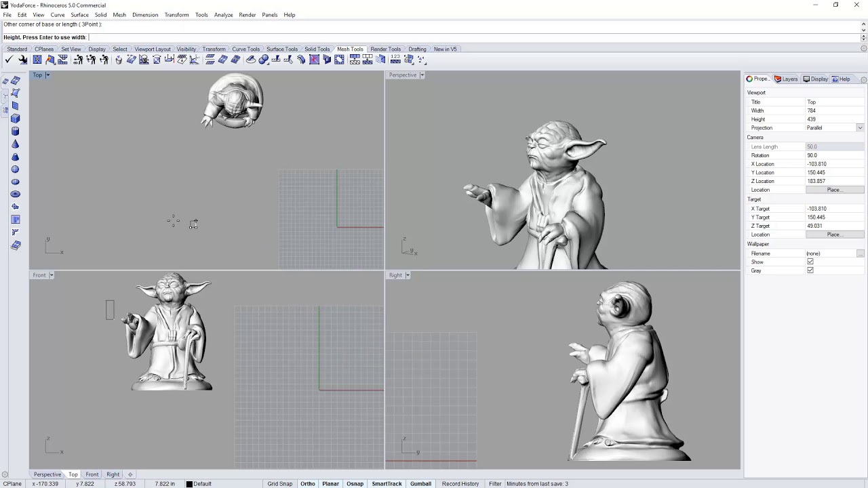
Task: Open the Mesh menu
Action: pyautogui.click(x=119, y=15)
